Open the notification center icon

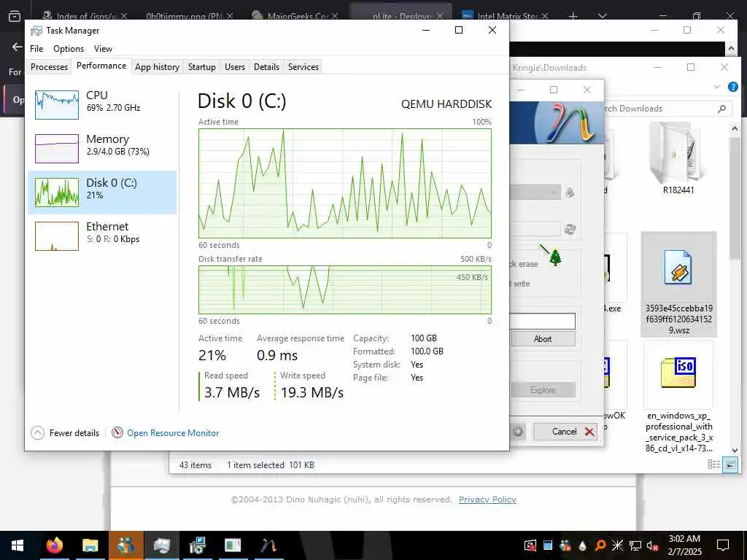(723, 545)
